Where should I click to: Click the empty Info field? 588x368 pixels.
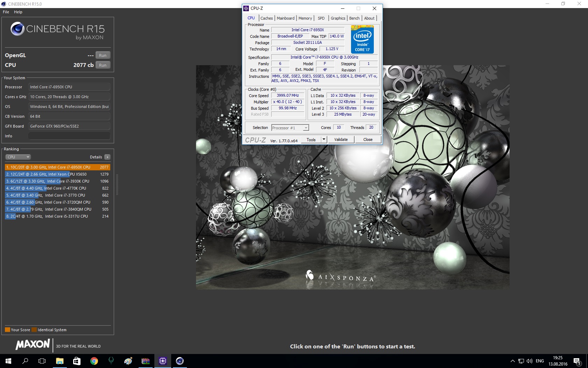69,136
